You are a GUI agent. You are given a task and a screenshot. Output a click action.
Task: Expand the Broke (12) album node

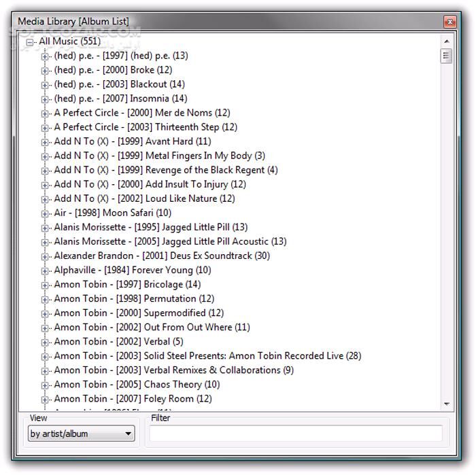point(45,71)
